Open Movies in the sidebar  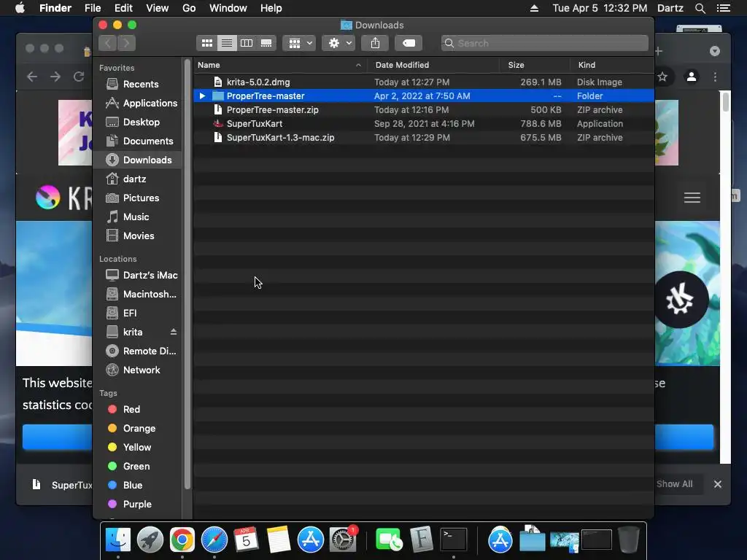pyautogui.click(x=137, y=236)
